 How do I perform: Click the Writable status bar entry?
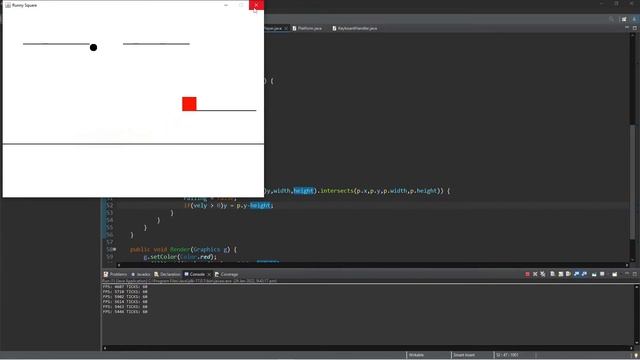click(x=416, y=355)
